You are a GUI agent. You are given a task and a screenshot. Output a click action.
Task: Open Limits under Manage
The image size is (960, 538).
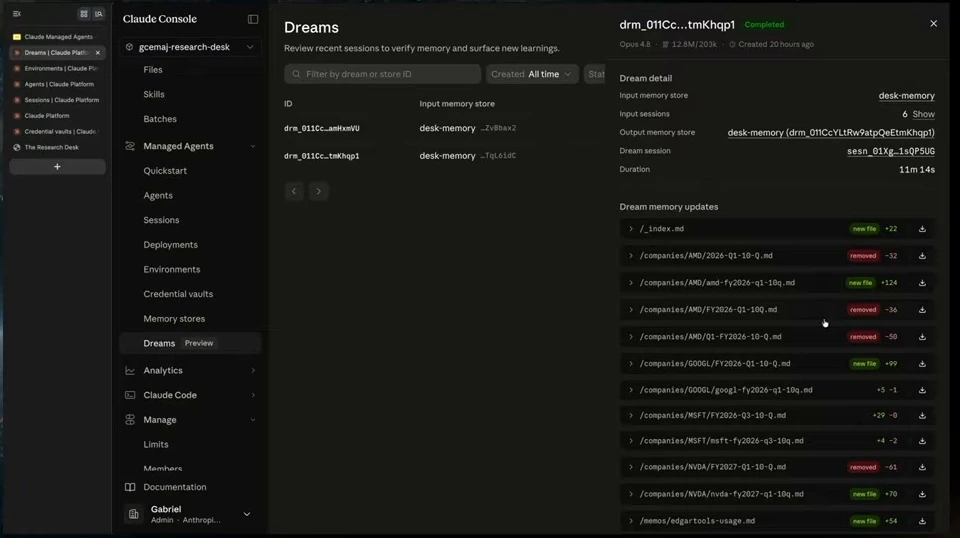pos(156,444)
